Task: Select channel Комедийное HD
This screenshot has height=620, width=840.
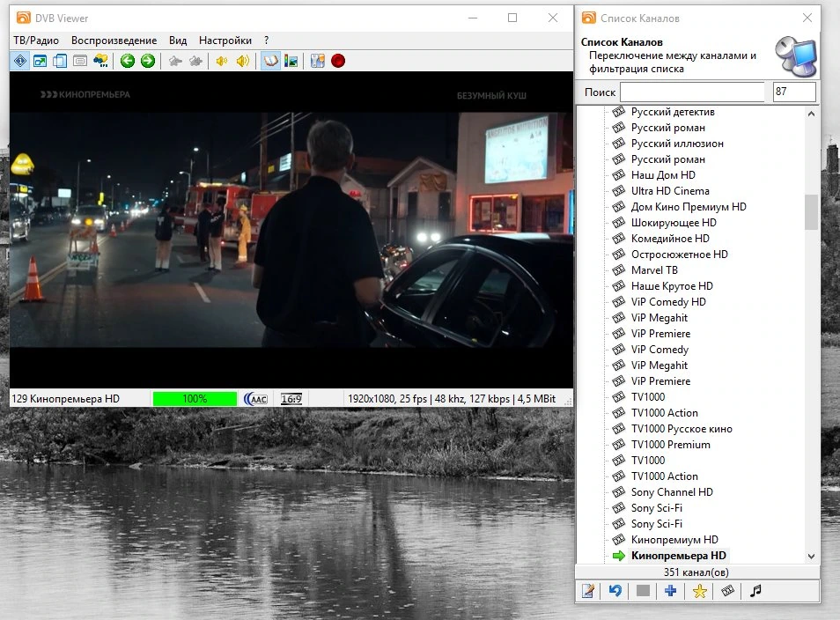Action: coord(670,239)
